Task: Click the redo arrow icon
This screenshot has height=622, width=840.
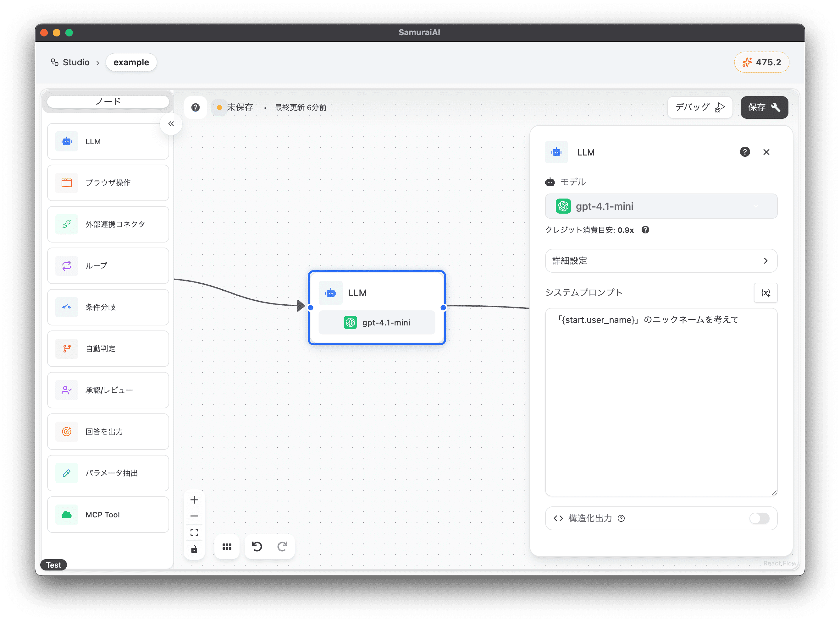Action: (282, 546)
